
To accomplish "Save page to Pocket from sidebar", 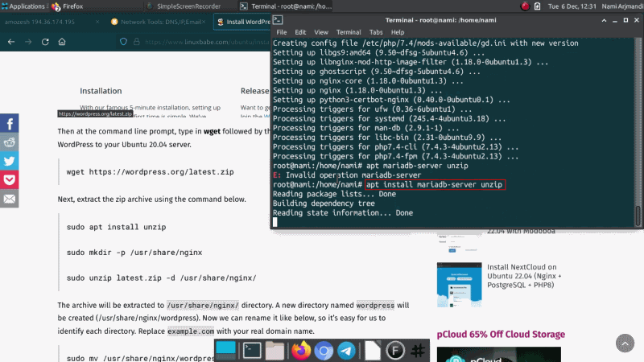I will click(x=10, y=179).
